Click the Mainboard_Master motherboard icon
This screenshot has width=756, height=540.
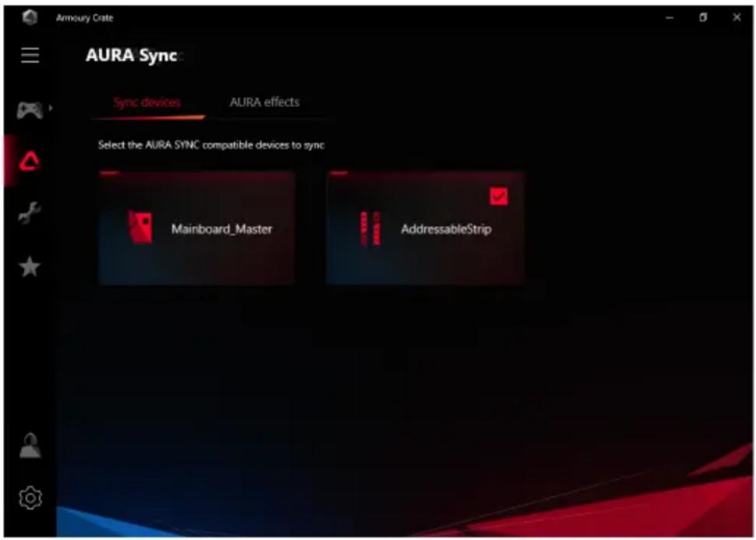[140, 227]
